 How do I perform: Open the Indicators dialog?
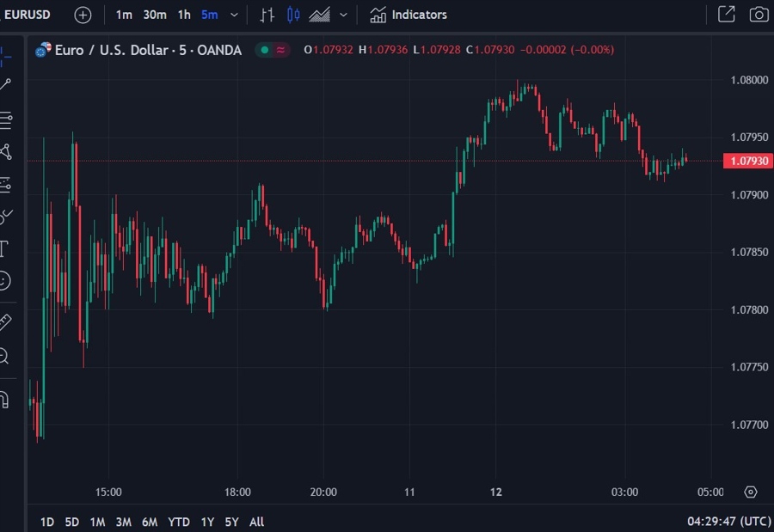(x=408, y=15)
